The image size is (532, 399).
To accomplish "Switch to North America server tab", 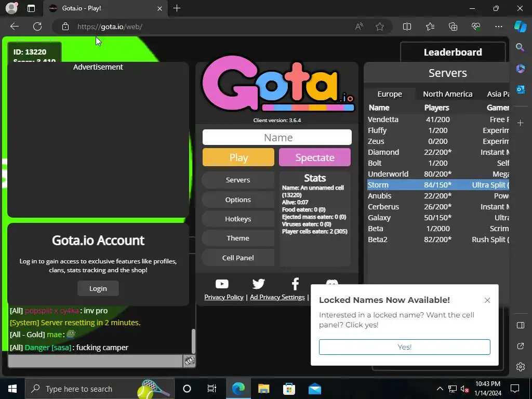I will tap(447, 94).
